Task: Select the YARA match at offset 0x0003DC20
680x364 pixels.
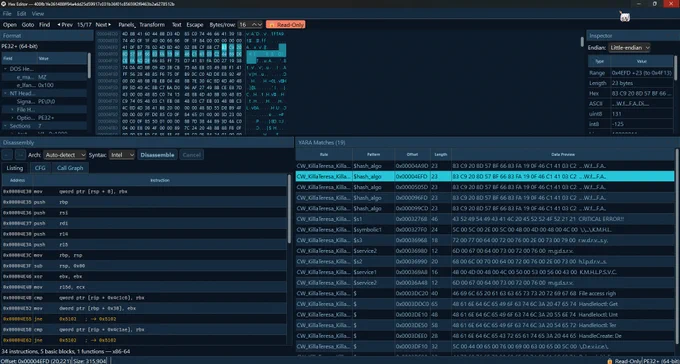Action: point(485,293)
